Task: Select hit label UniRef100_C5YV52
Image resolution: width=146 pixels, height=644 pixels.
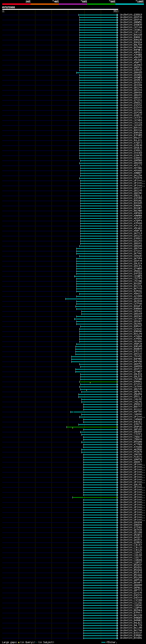Action: tap(131, 357)
